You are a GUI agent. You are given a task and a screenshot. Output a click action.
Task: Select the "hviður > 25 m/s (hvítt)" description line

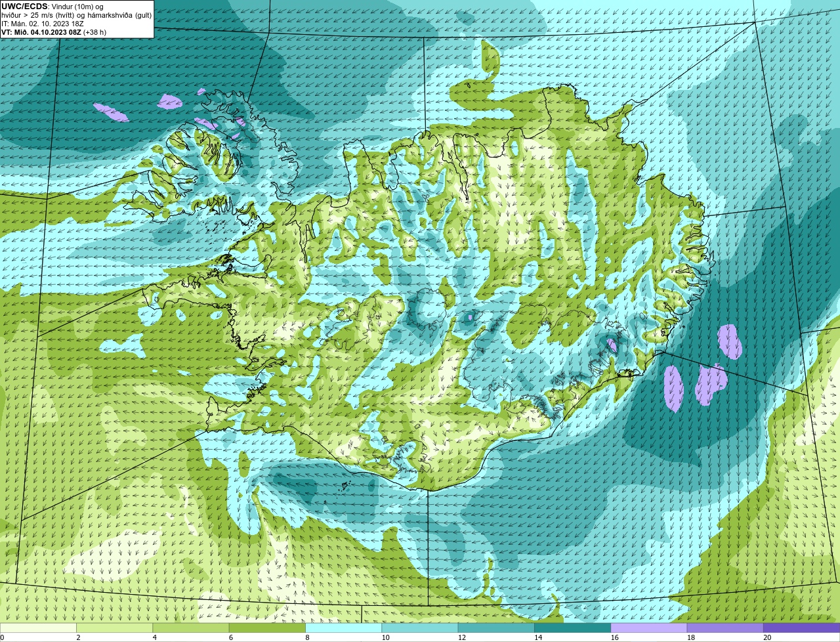coord(76,15)
